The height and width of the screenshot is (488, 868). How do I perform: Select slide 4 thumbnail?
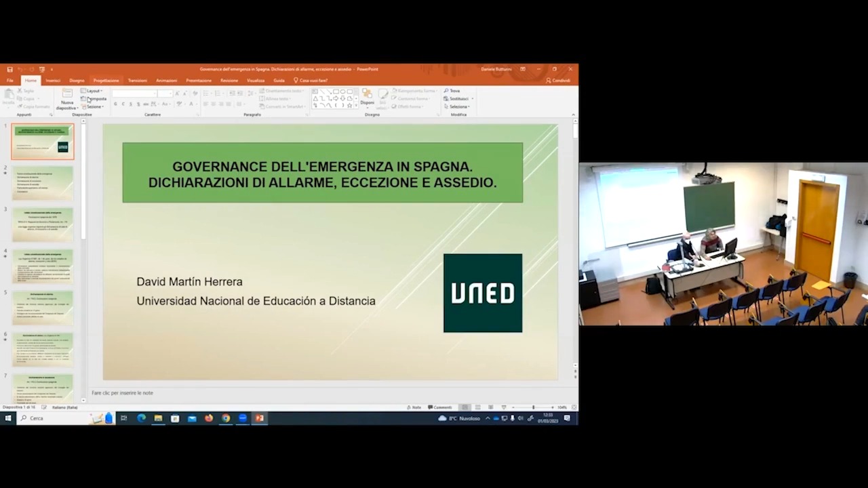(42, 266)
